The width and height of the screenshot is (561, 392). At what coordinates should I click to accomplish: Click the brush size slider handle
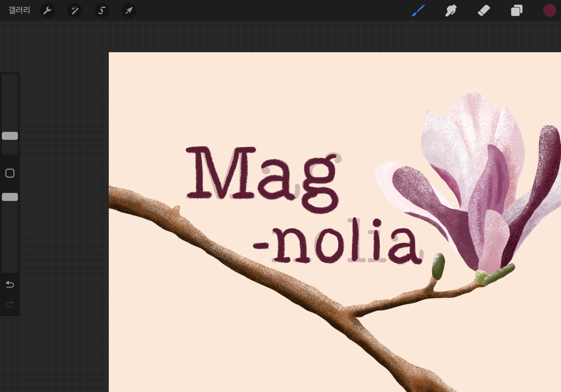click(10, 136)
